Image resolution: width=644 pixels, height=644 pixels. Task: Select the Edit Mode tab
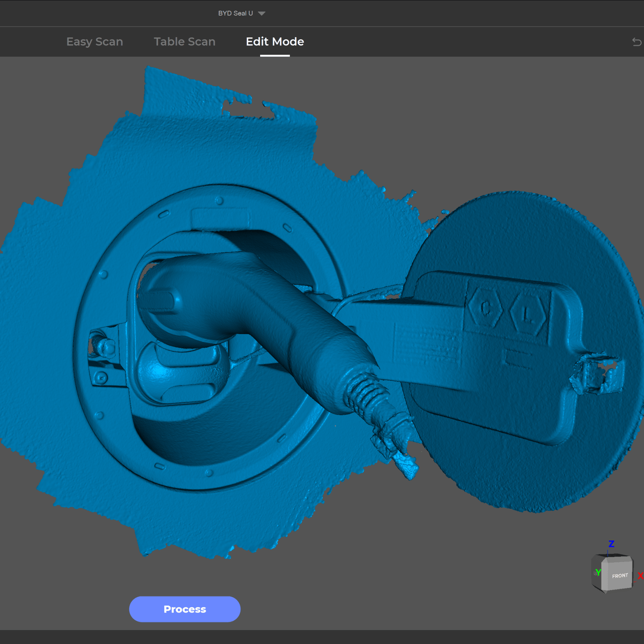click(275, 42)
